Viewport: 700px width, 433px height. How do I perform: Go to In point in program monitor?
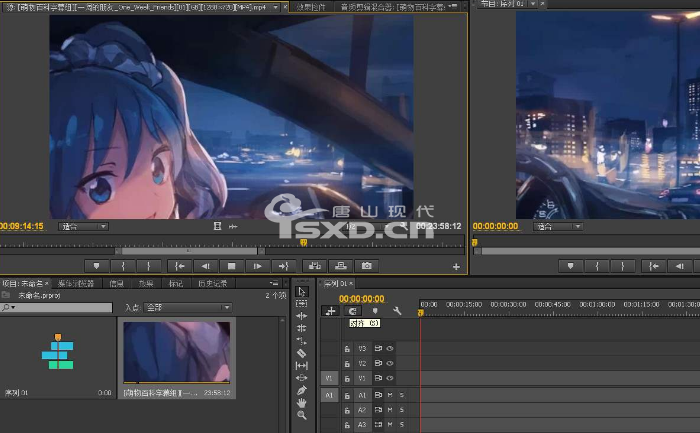click(654, 266)
